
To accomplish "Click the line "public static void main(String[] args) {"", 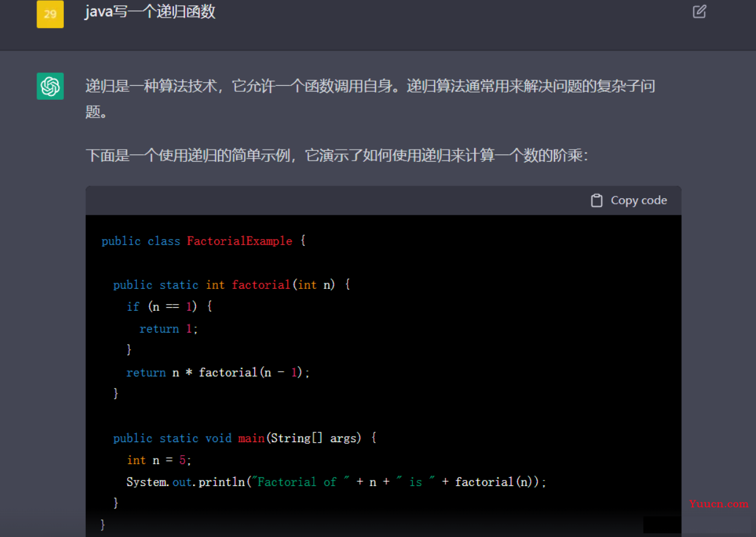I will pyautogui.click(x=245, y=438).
